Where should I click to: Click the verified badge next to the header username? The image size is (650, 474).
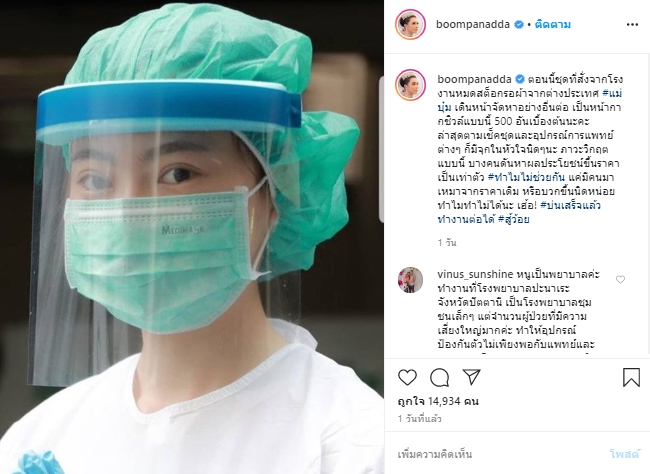tap(519, 24)
